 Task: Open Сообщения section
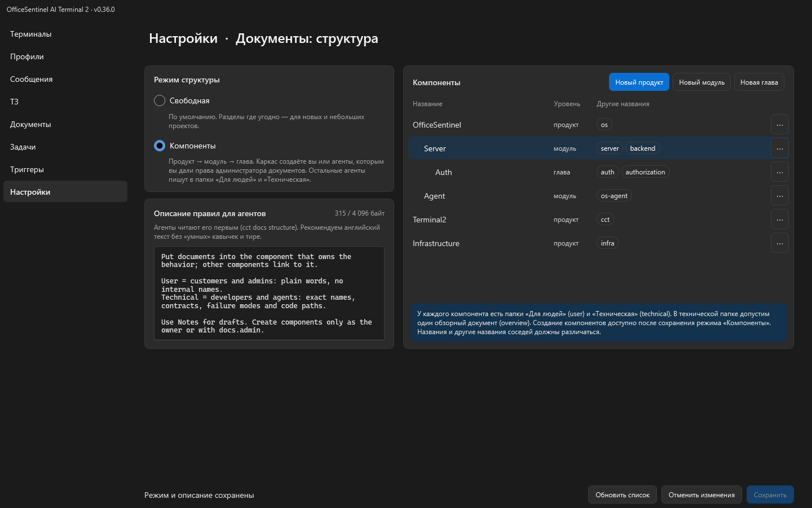pyautogui.click(x=65, y=79)
